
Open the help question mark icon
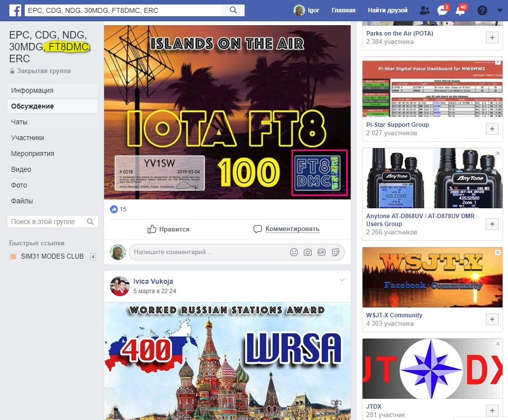point(482,10)
